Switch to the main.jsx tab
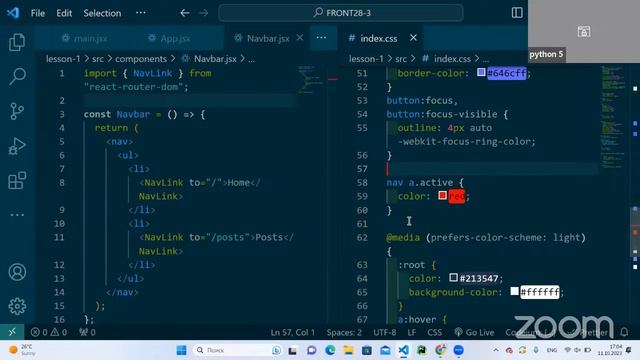 coord(84,38)
